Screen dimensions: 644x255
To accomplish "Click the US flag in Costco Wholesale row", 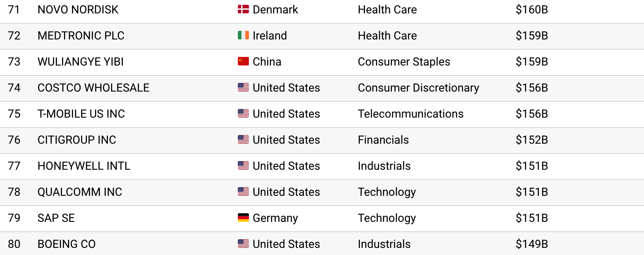I will tap(243, 88).
